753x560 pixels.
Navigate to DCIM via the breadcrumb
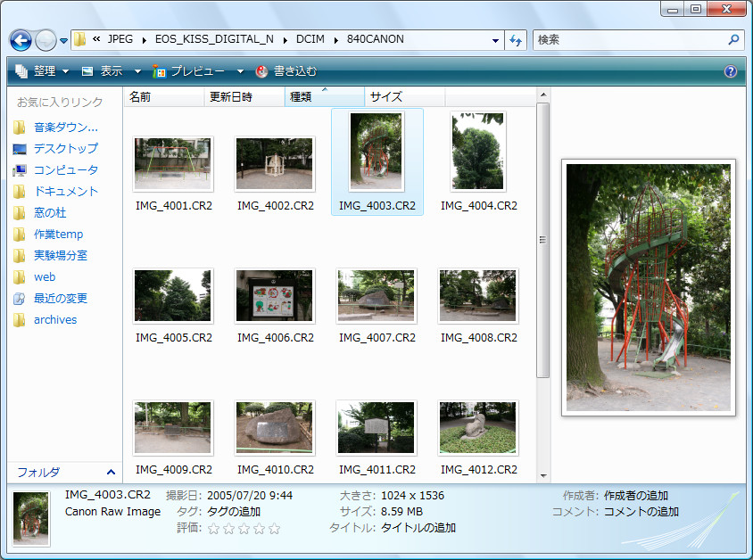pyautogui.click(x=310, y=40)
